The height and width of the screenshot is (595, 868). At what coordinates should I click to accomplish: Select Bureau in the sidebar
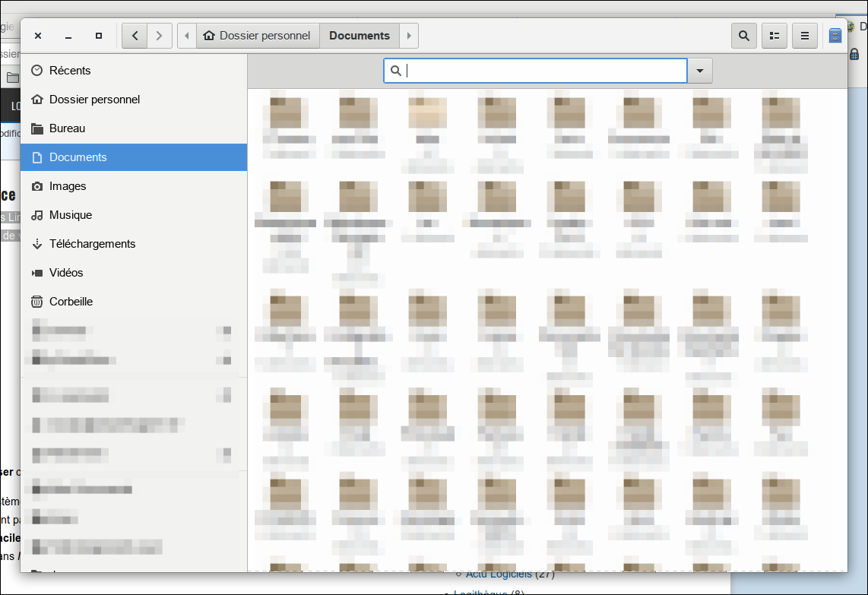(x=67, y=128)
